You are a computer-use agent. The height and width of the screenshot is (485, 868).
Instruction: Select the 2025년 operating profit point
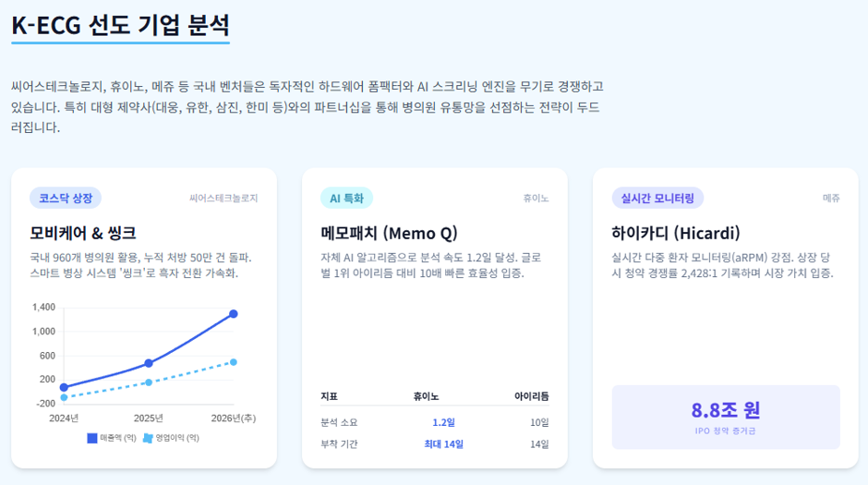coord(149,382)
